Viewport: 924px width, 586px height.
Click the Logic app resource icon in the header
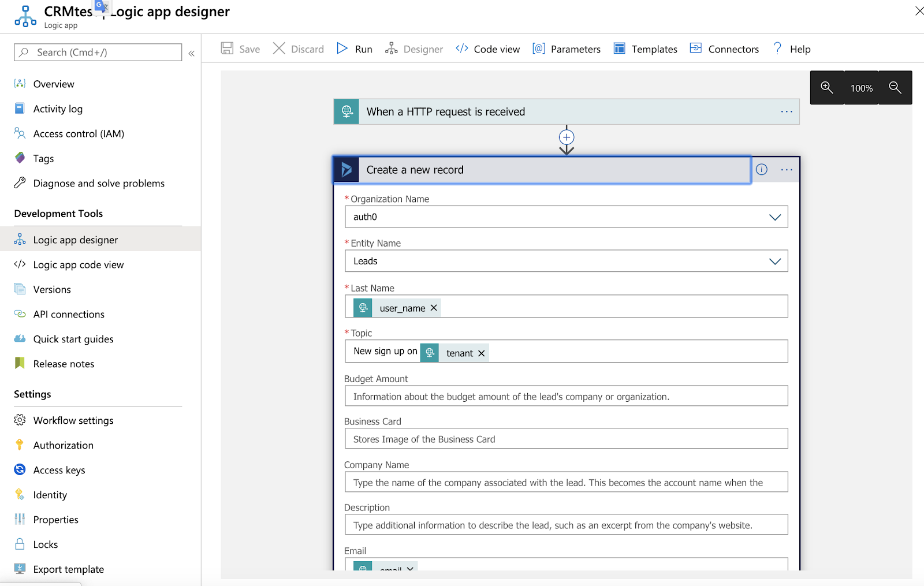click(x=25, y=16)
